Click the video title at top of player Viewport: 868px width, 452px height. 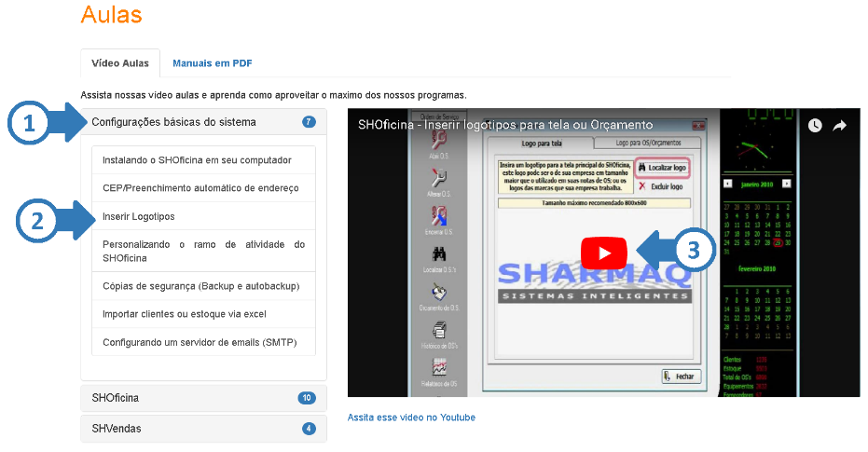tap(504, 125)
